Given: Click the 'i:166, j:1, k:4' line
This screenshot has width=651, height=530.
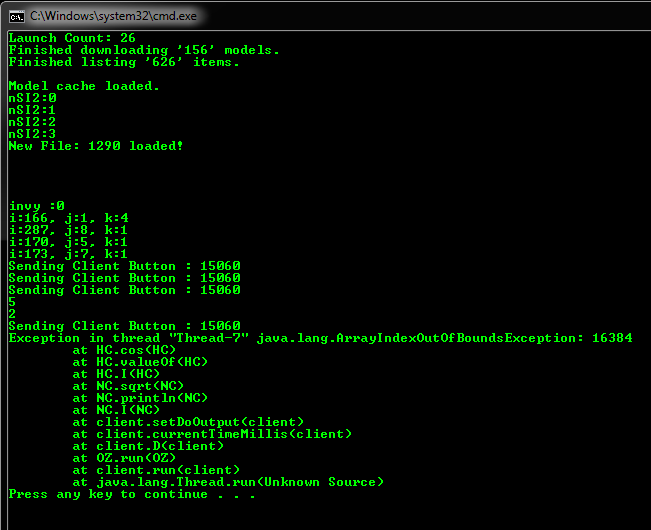Looking at the screenshot, I should pos(69,218).
